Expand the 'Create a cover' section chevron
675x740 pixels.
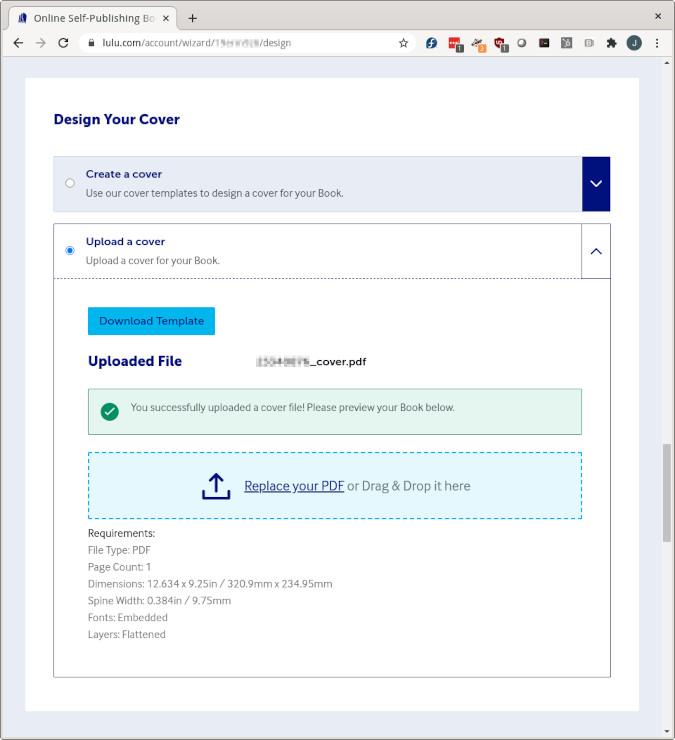tap(596, 184)
